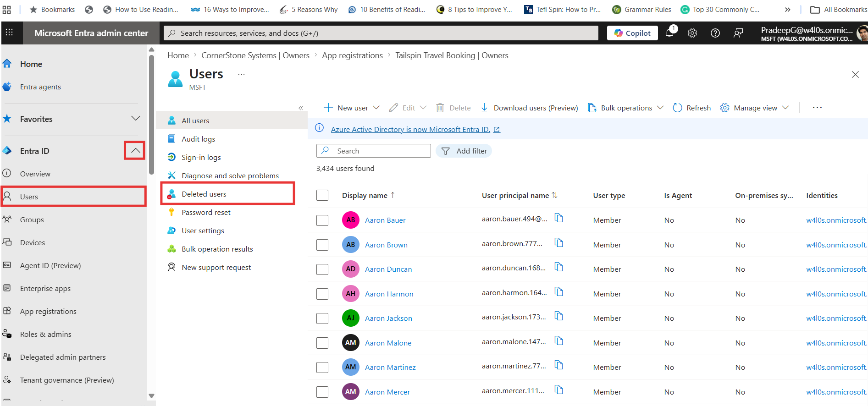Click the left navigation scrollbar
868x406 pixels.
[x=151, y=115]
